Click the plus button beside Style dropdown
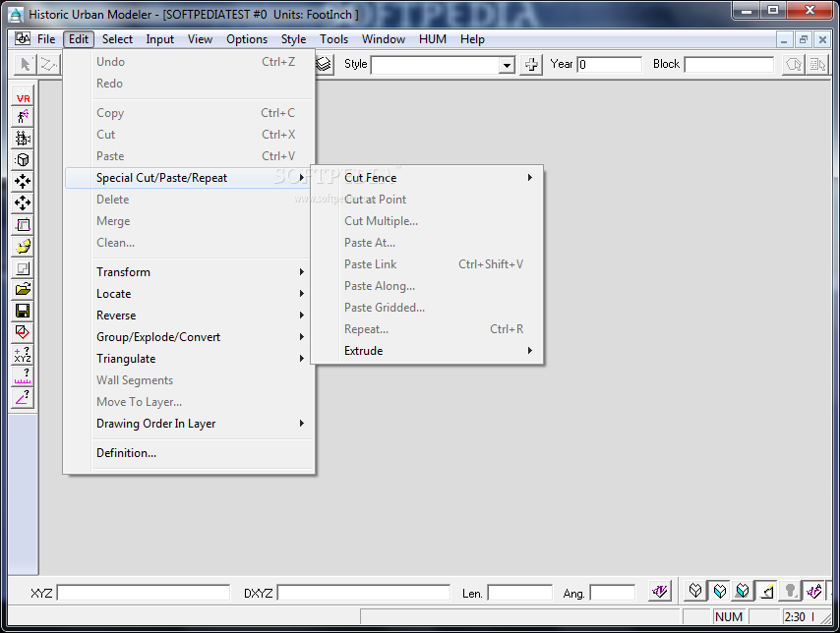840x633 pixels. [x=531, y=64]
